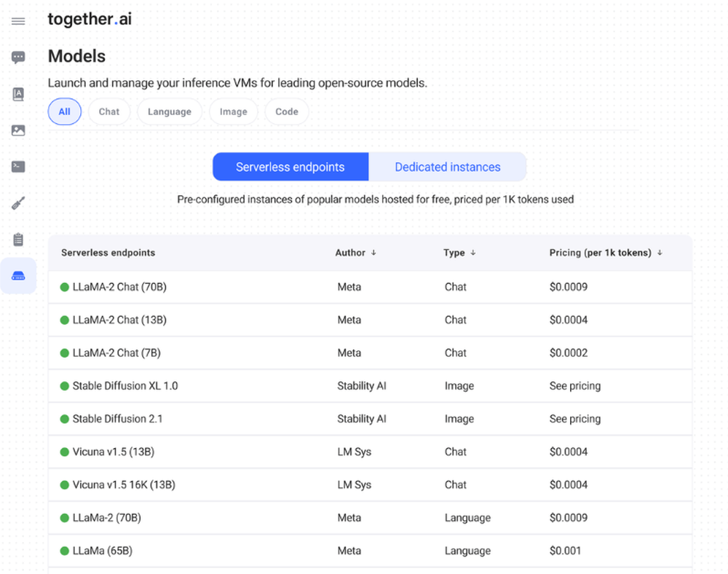Open Stable Diffusion 2.1 model

tap(117, 419)
